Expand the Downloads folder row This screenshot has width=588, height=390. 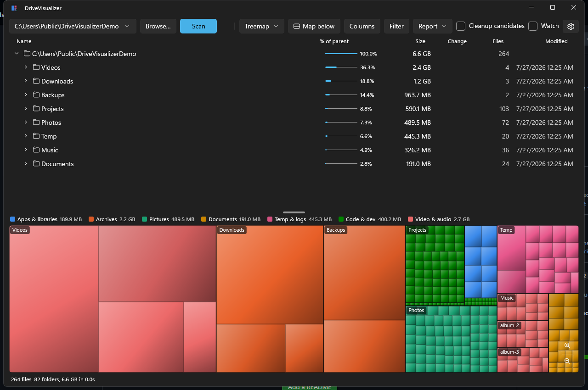(26, 81)
